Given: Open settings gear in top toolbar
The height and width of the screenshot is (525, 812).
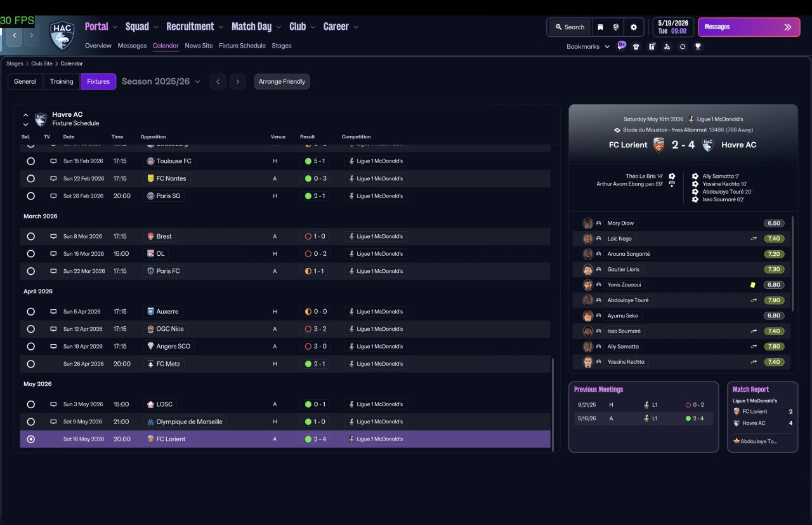Looking at the screenshot, I should tap(634, 27).
